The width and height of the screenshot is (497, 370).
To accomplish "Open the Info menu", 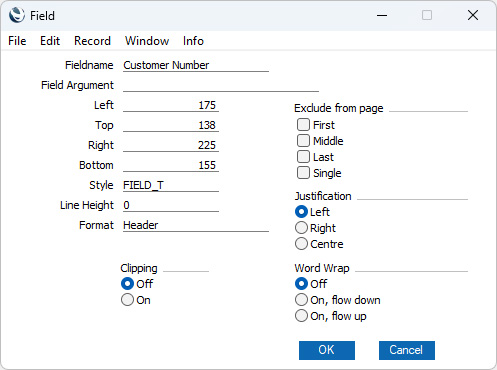I will coord(193,41).
